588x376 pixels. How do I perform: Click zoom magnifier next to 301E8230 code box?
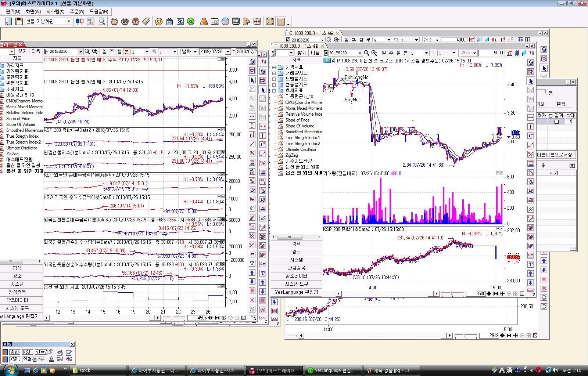(x=367, y=53)
